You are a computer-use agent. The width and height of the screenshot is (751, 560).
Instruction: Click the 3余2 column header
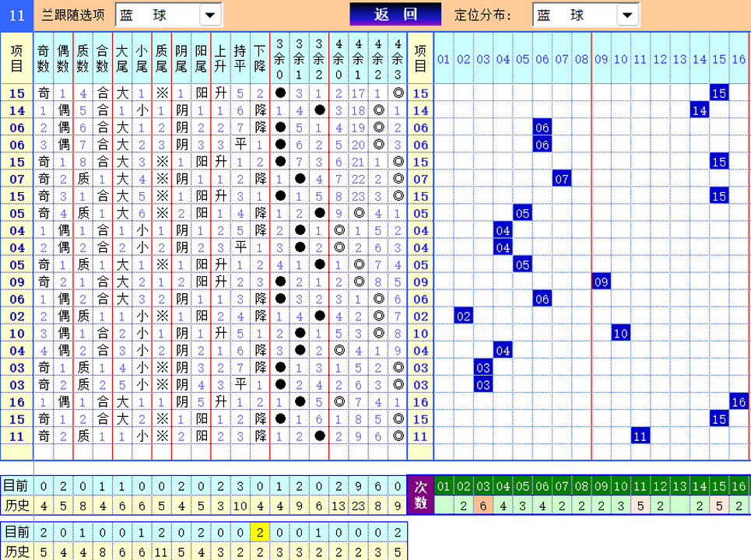319,58
